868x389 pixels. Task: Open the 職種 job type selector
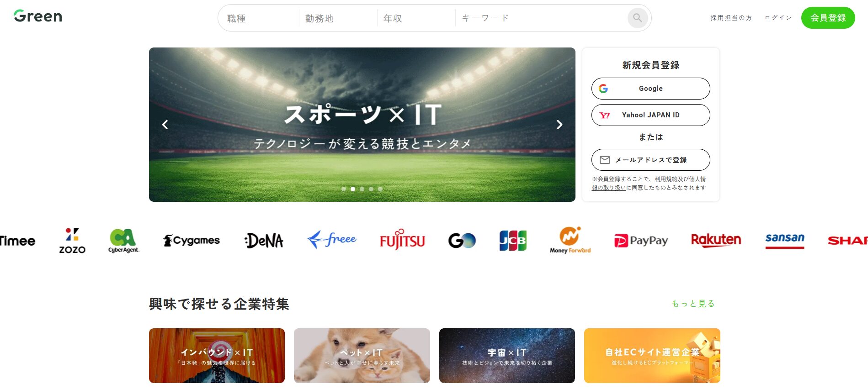click(x=259, y=18)
